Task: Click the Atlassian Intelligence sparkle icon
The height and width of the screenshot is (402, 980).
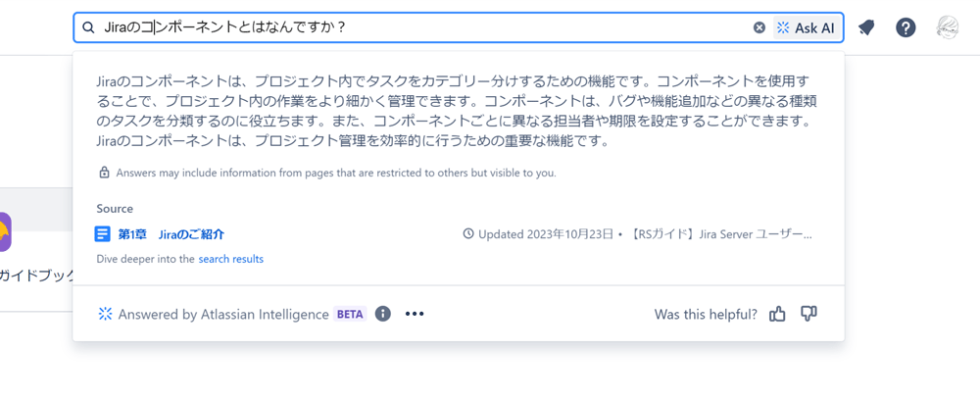Action: [x=105, y=314]
